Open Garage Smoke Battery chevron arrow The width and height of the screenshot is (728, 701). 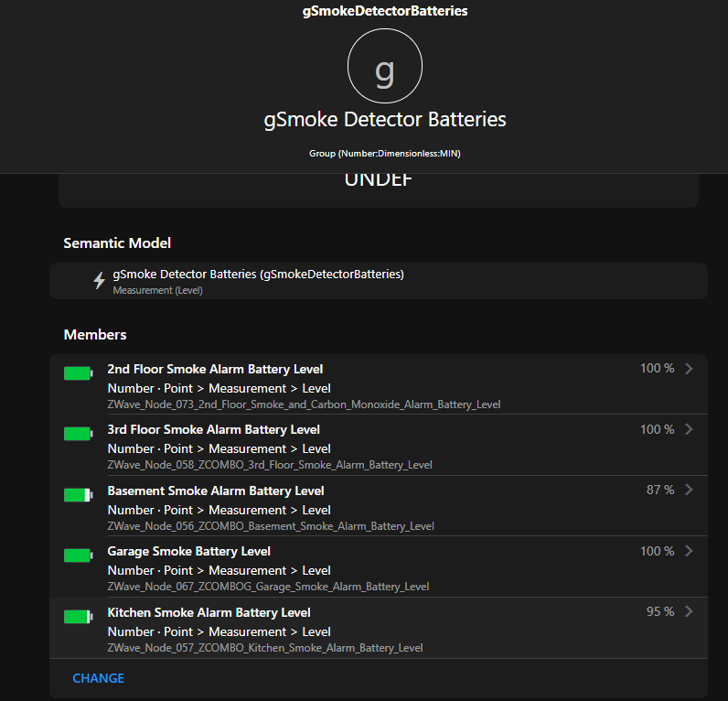[689, 551]
